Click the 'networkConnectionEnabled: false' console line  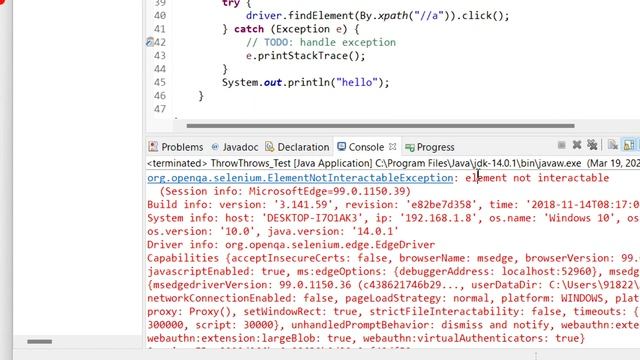393,298
